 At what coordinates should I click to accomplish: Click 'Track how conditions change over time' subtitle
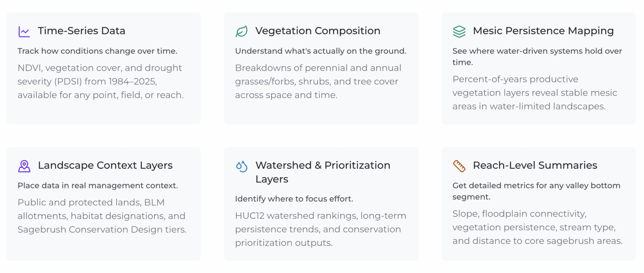97,51
